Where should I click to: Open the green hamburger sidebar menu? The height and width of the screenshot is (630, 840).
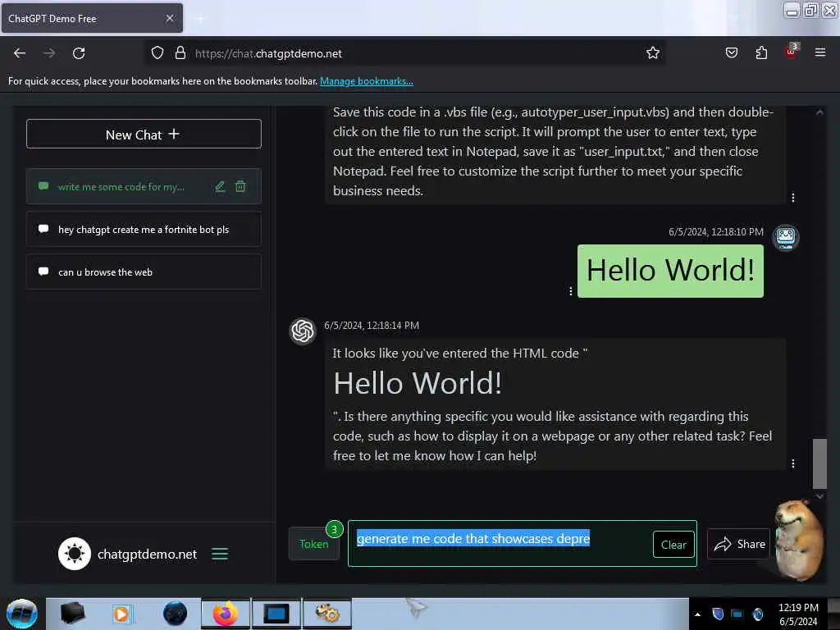click(220, 554)
